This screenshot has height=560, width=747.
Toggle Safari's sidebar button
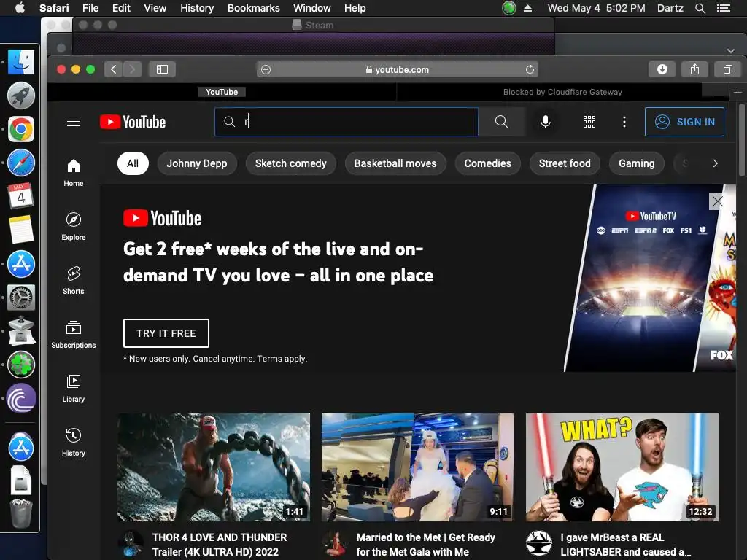tap(162, 69)
